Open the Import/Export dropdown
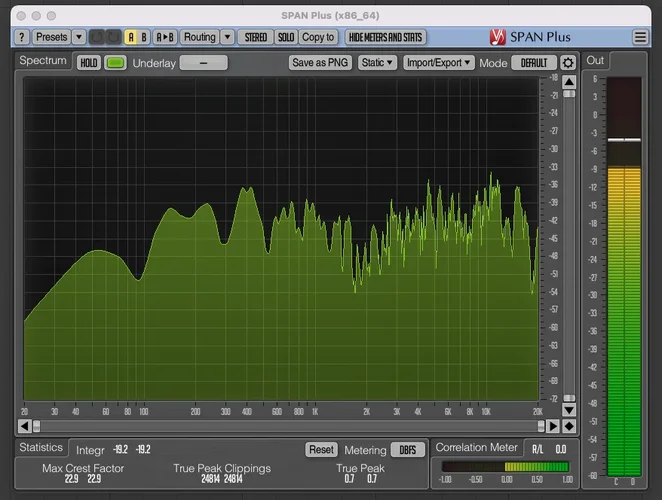 439,63
